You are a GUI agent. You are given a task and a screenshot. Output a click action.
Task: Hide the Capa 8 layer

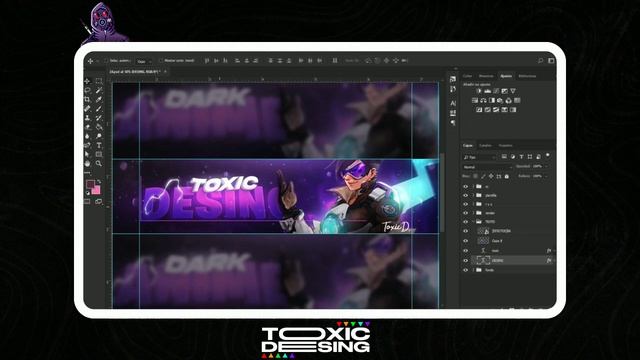465,241
